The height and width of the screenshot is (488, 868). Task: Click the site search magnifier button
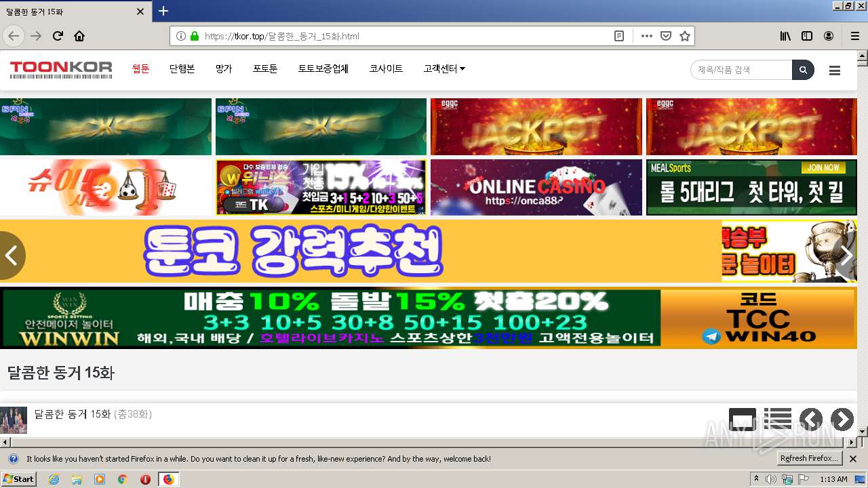tap(803, 70)
